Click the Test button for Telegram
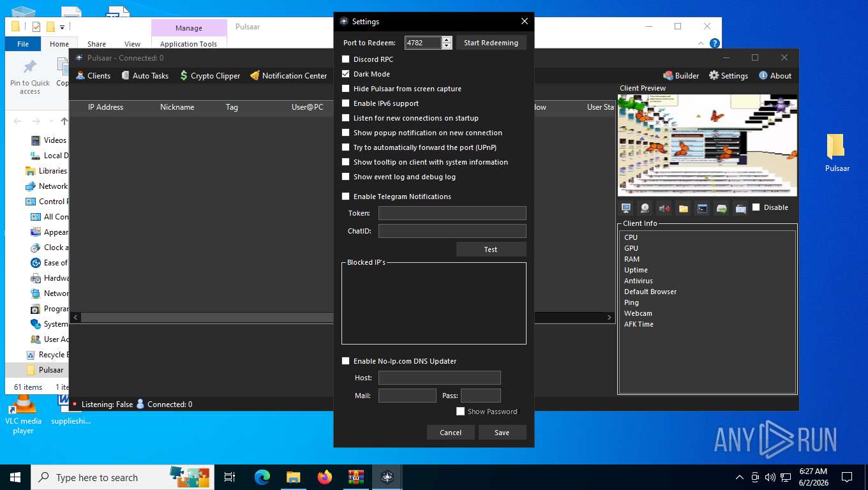868x490 pixels. tap(491, 249)
